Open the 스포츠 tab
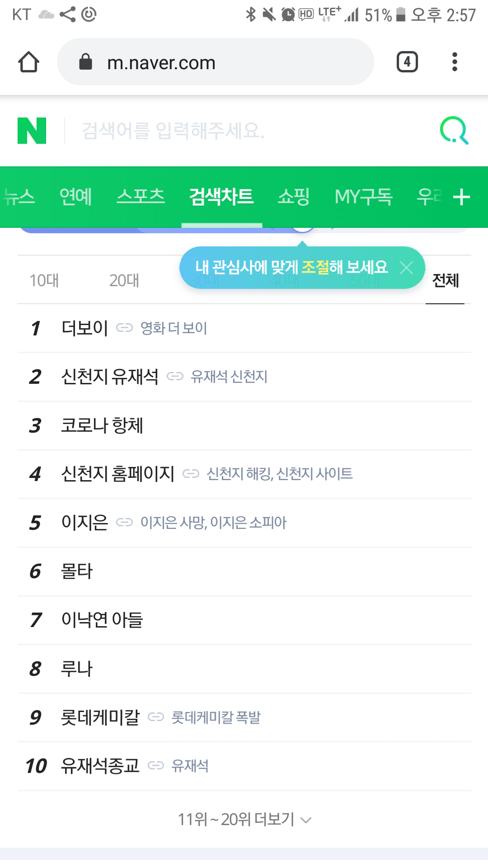Screen dimensions: 488x868 point(141,197)
